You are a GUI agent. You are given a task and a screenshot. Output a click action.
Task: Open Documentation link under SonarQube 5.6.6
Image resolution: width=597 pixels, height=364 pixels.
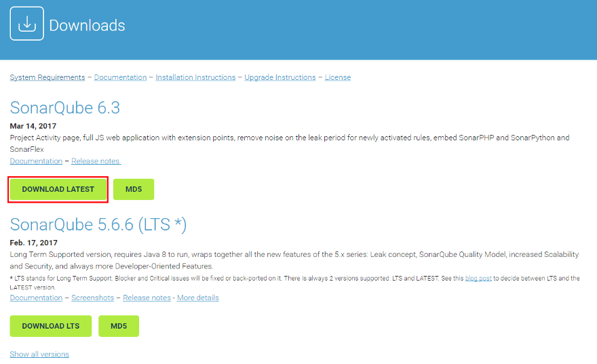[x=36, y=298]
